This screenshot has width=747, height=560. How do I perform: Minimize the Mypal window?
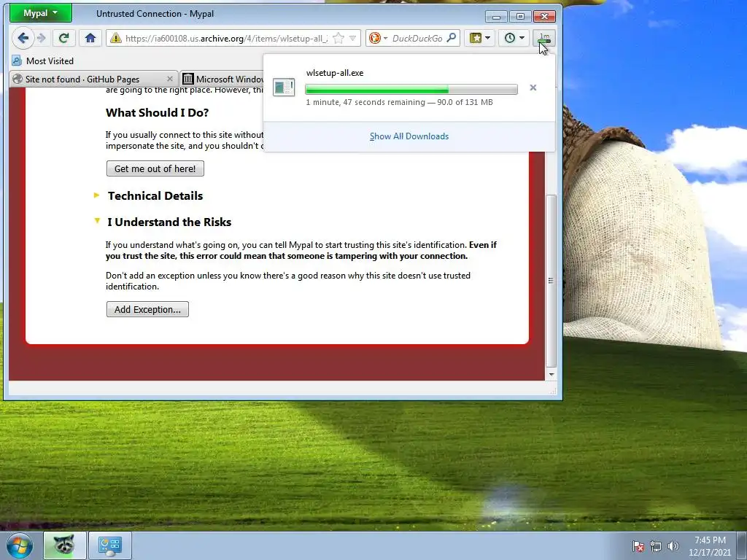pyautogui.click(x=496, y=17)
